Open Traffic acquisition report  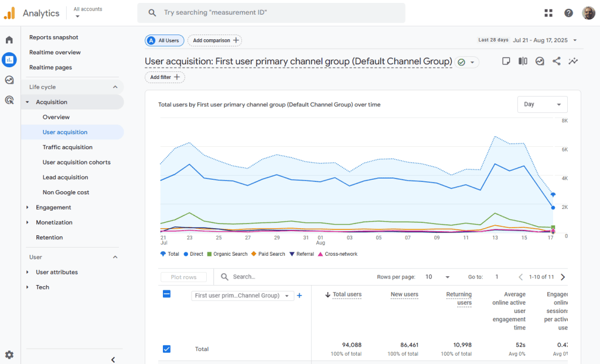pyautogui.click(x=67, y=147)
